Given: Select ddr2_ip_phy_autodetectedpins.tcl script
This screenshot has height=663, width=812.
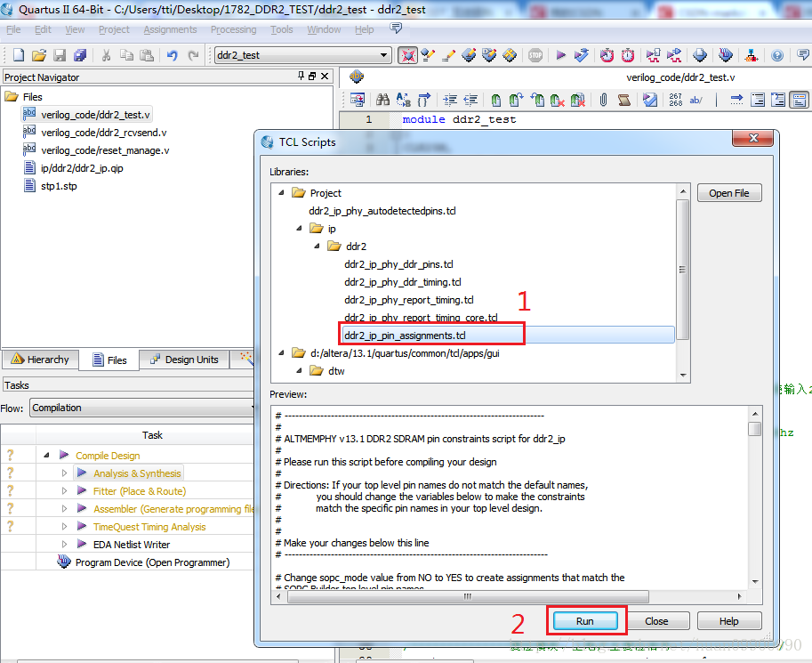Looking at the screenshot, I should coord(382,211).
